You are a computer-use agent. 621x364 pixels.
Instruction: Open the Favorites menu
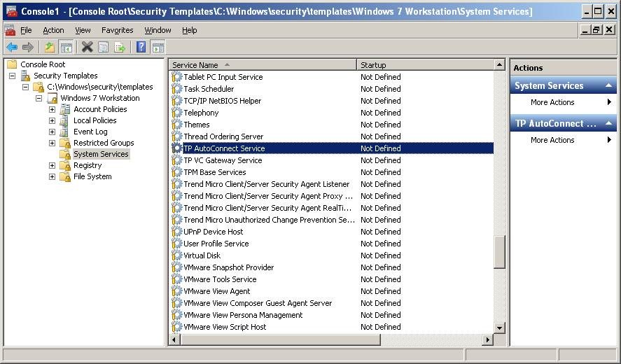[117, 30]
